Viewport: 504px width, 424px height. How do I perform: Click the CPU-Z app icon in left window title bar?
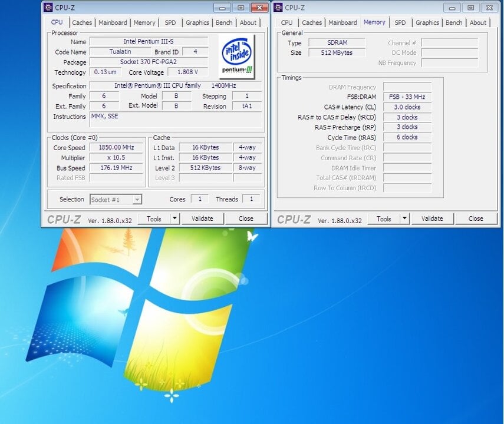click(x=48, y=8)
